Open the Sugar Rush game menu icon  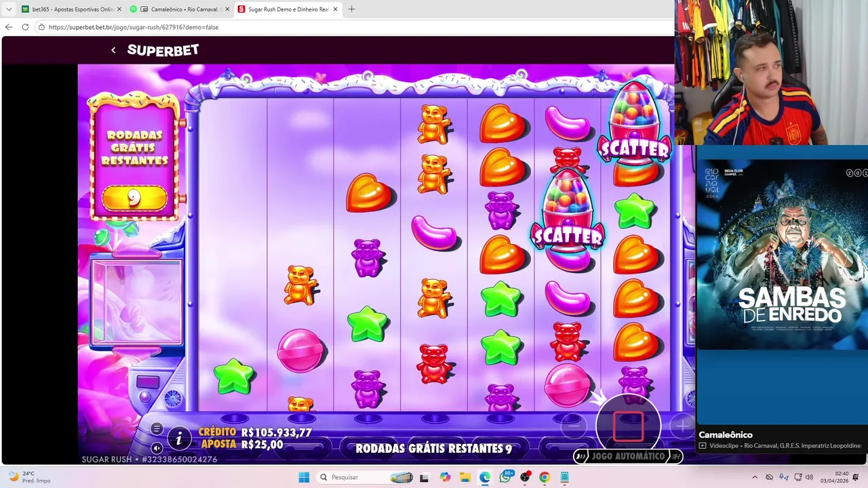tap(157, 428)
